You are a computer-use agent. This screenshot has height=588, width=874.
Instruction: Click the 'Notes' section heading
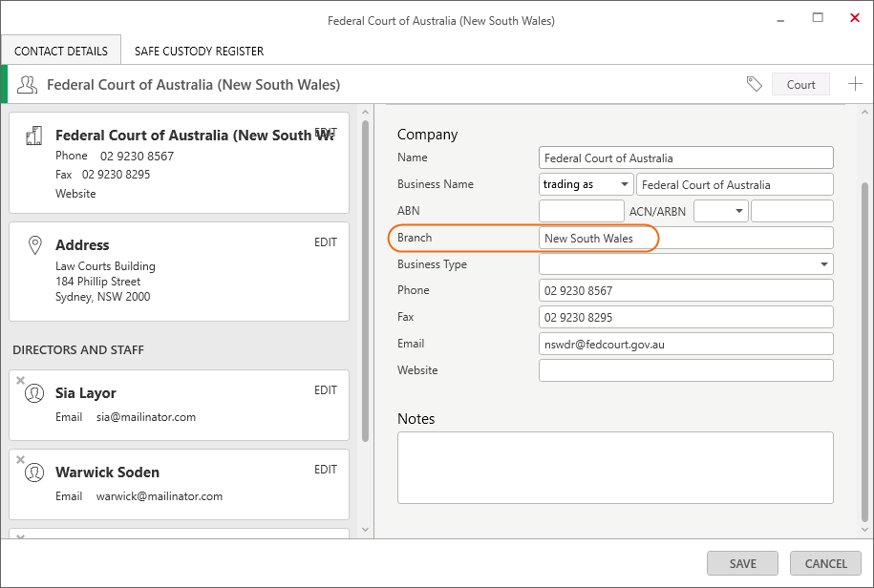[416, 419]
